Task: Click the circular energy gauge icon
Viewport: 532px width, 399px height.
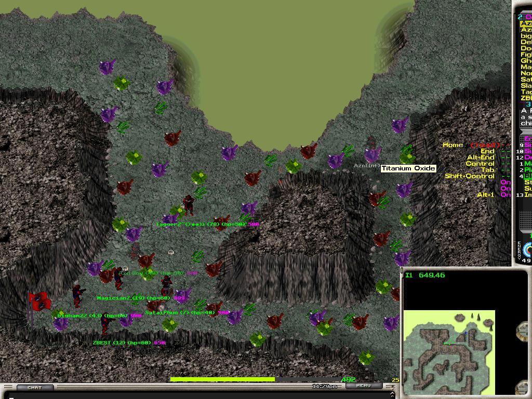Action: [528, 249]
